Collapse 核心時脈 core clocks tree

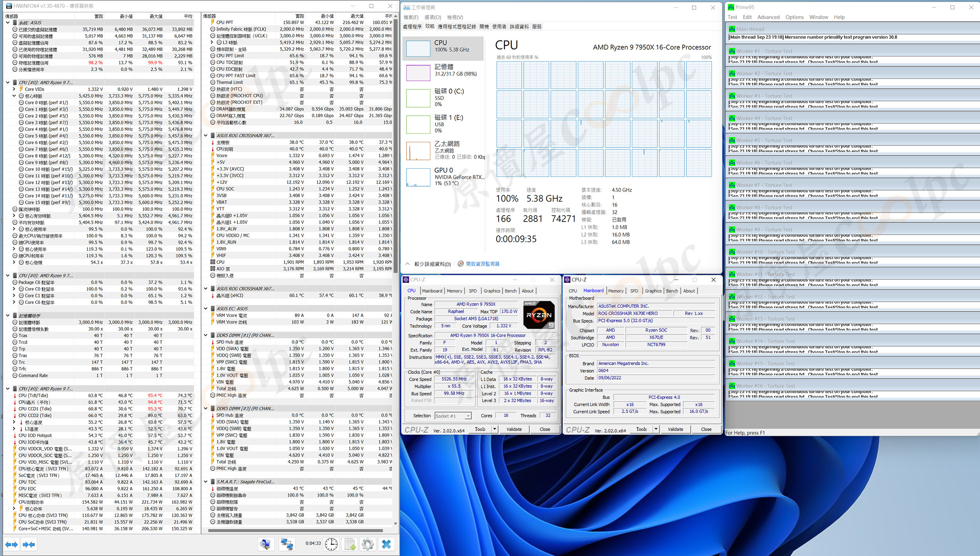tap(14, 96)
